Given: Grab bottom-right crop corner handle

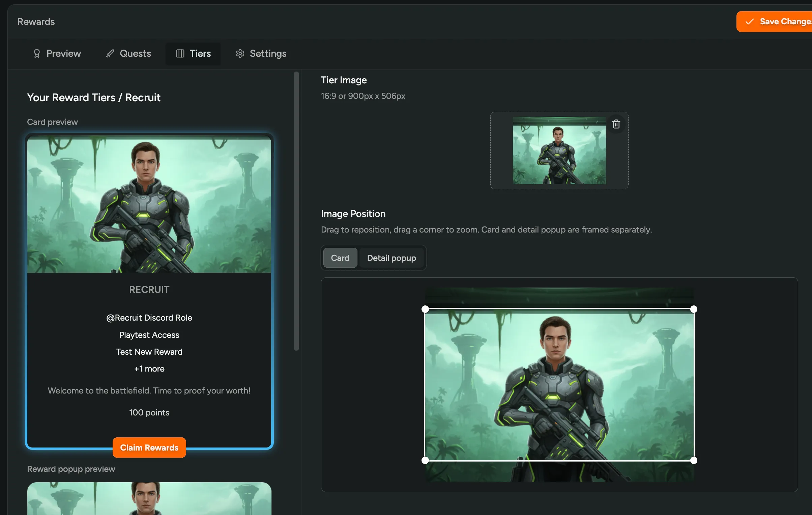Looking at the screenshot, I should (x=694, y=460).
